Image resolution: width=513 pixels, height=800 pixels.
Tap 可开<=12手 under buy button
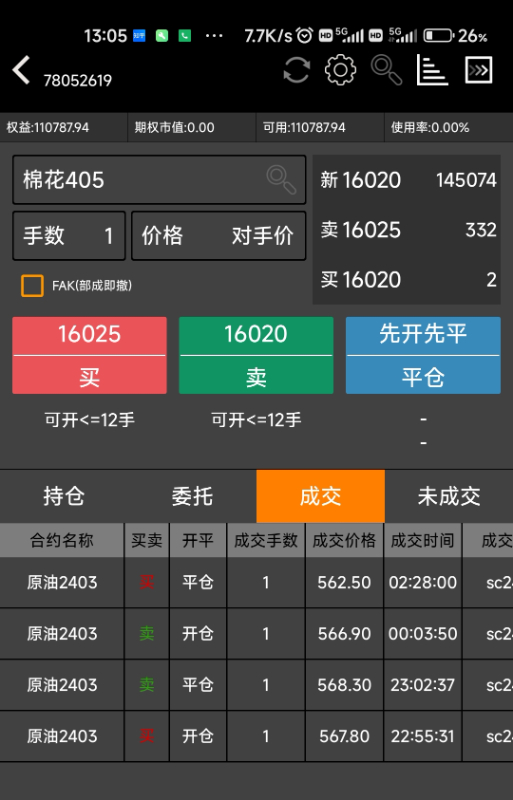(x=89, y=420)
